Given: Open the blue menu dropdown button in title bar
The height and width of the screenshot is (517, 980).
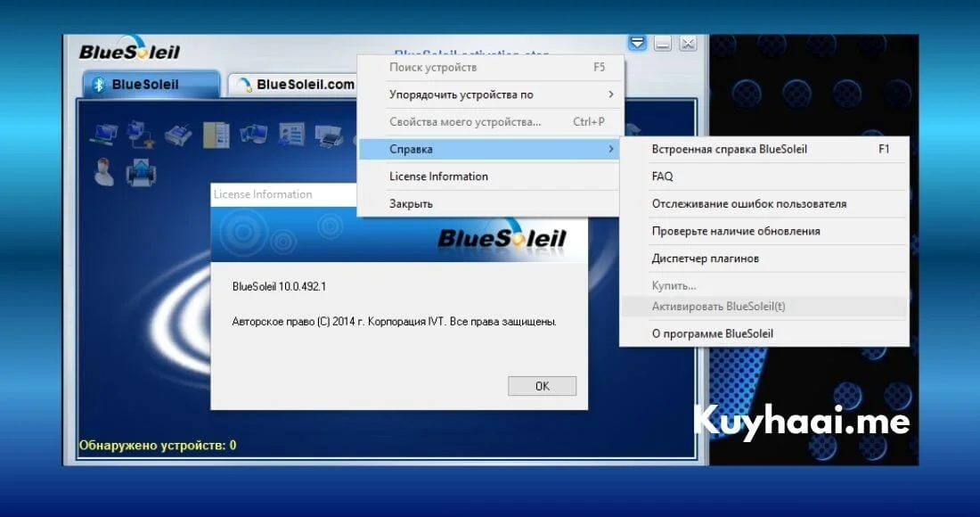Looking at the screenshot, I should click(637, 43).
